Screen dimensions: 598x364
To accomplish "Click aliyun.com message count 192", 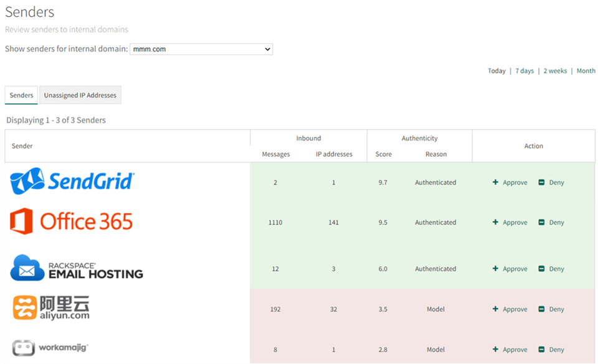I will click(x=275, y=309).
